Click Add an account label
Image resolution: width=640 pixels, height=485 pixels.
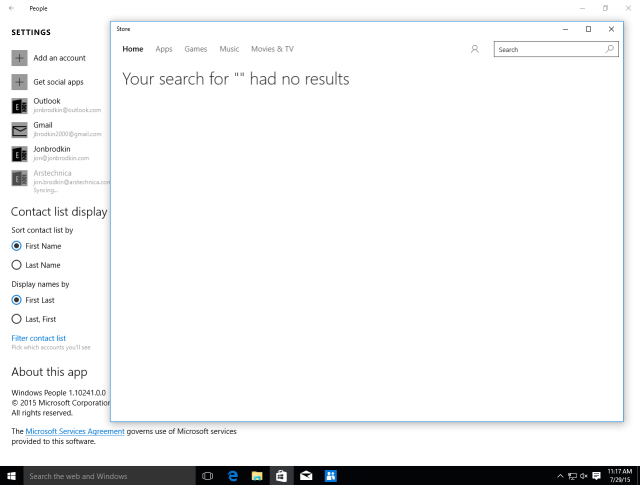point(60,58)
